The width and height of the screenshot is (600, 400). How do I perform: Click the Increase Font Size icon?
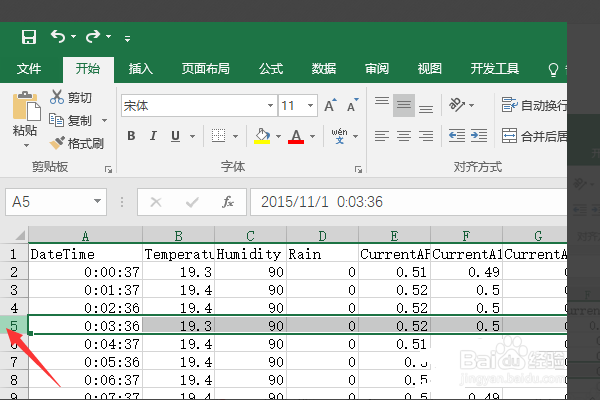point(330,105)
